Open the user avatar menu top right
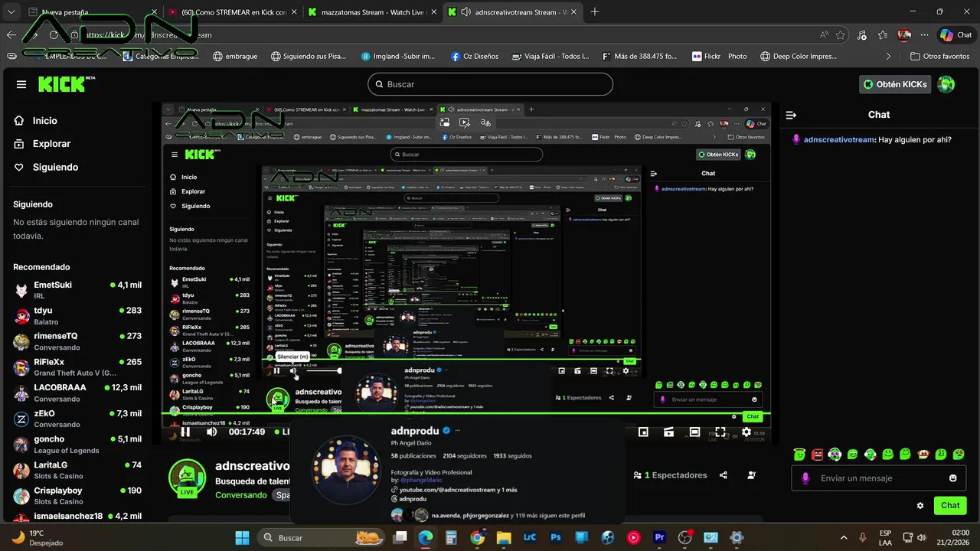 (946, 84)
